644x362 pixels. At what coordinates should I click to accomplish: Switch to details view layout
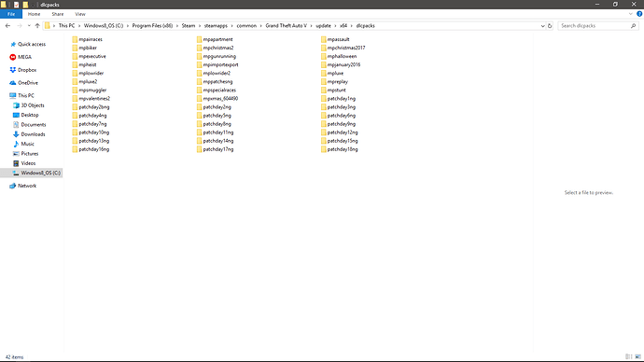629,356
